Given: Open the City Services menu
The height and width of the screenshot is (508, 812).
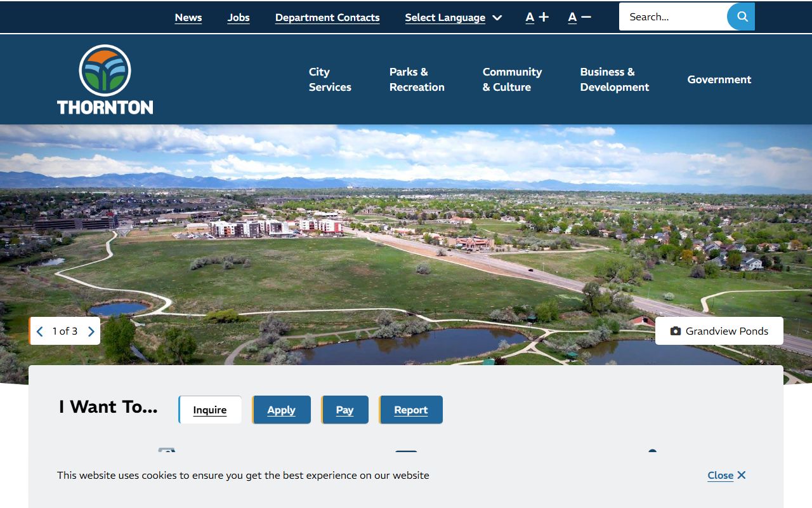Looking at the screenshot, I should pyautogui.click(x=330, y=79).
